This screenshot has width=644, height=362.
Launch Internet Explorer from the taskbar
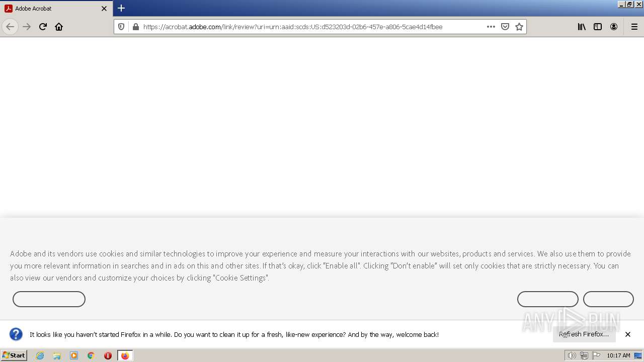[40, 355]
